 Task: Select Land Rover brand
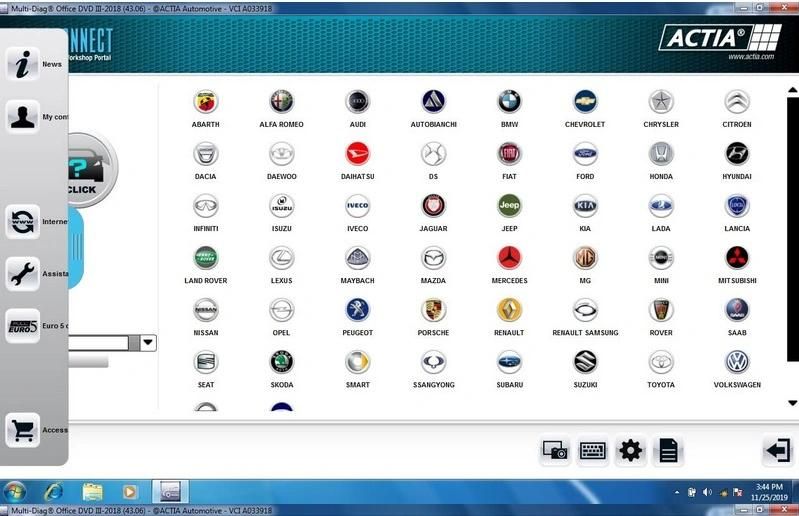[205, 258]
